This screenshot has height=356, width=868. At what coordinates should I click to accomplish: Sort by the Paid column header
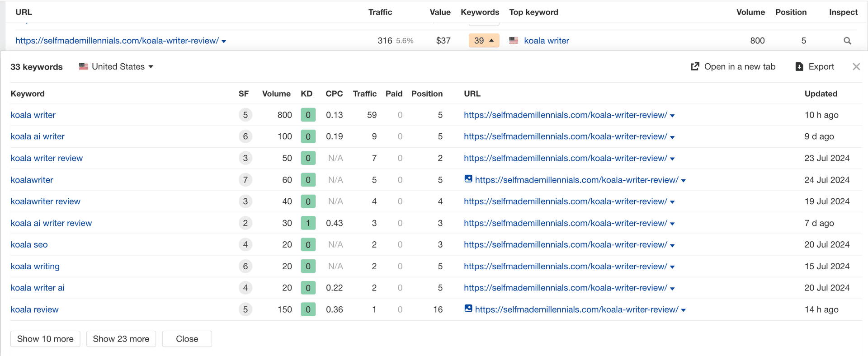pos(394,94)
